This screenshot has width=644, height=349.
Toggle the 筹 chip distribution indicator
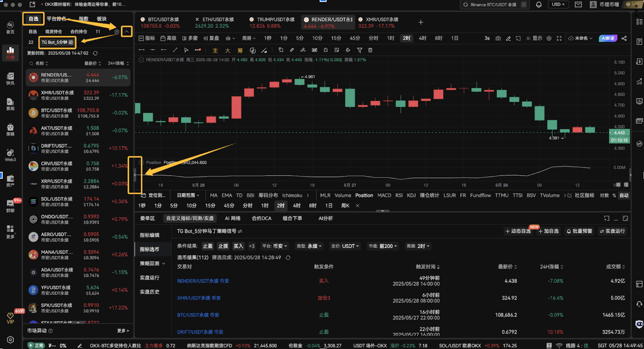tap(240, 50)
